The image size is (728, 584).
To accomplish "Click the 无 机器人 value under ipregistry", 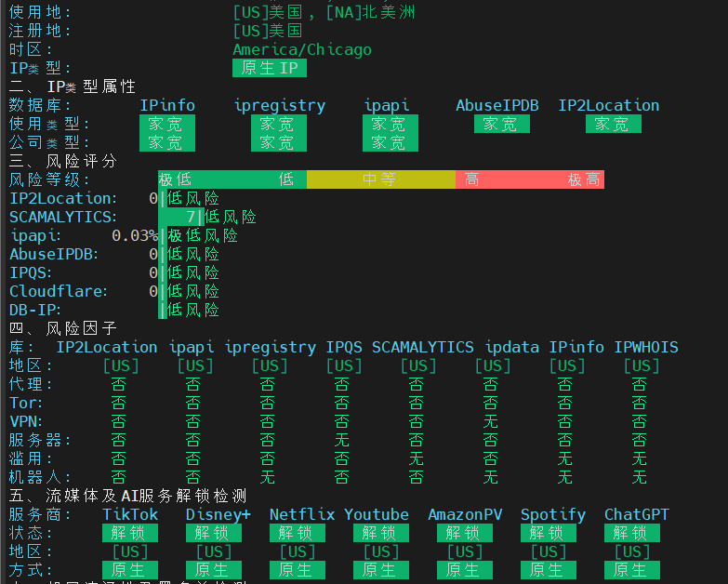I will pyautogui.click(x=268, y=477).
